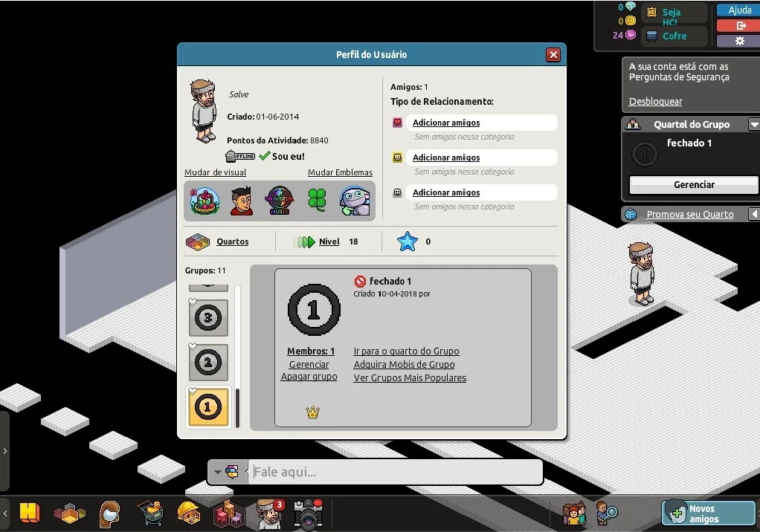The height and width of the screenshot is (532, 760).
Task: Open the Habbo hotel view icon
Action: (30, 513)
